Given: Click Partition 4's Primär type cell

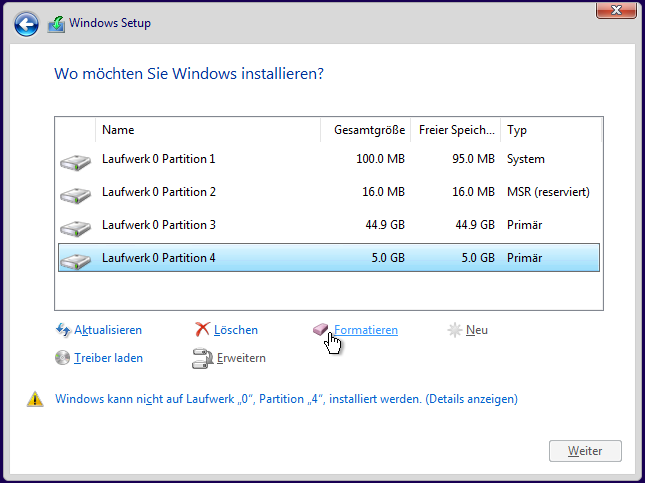Looking at the screenshot, I should coord(524,258).
